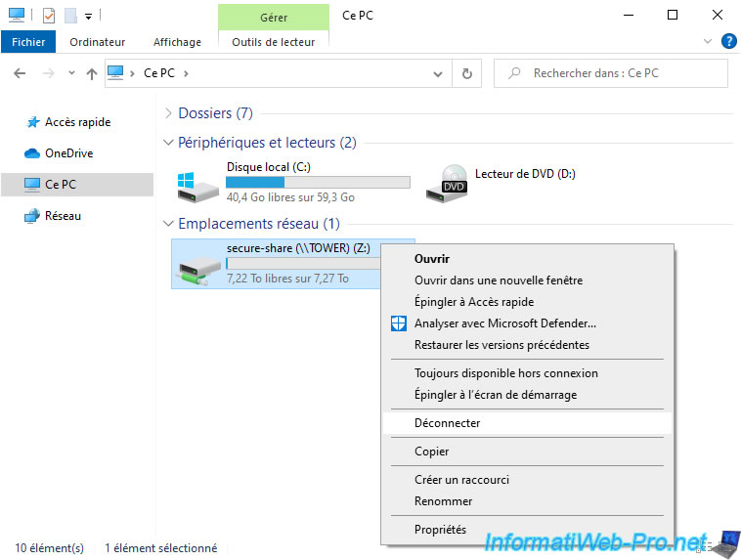
Task: Collapse the Dossiers (7) section
Action: [170, 113]
